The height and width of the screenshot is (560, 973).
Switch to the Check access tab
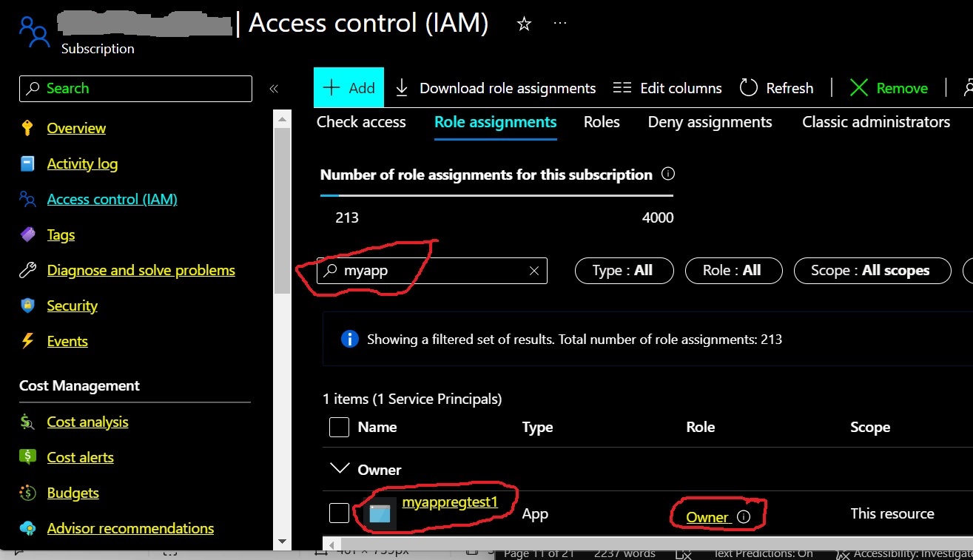coord(361,122)
